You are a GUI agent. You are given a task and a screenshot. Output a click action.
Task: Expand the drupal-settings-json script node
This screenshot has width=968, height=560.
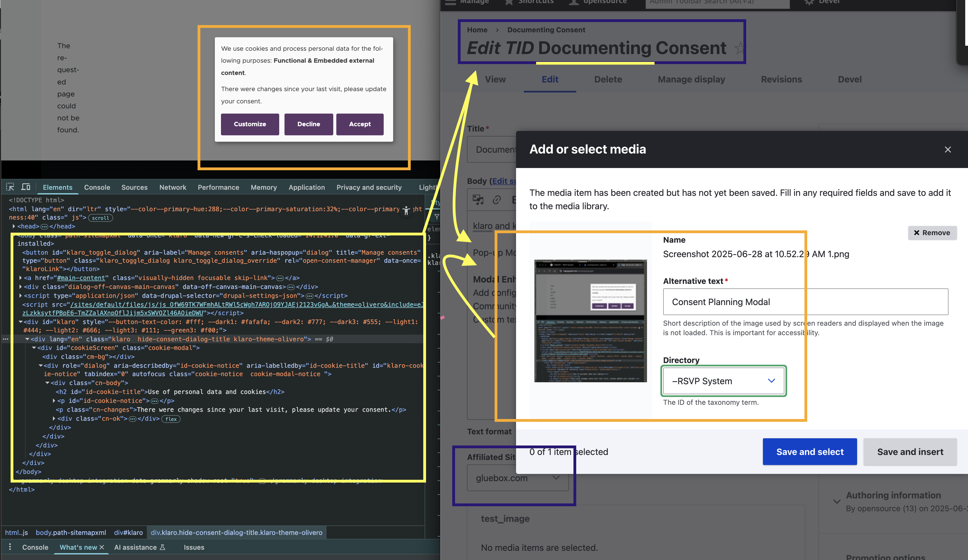coord(20,295)
